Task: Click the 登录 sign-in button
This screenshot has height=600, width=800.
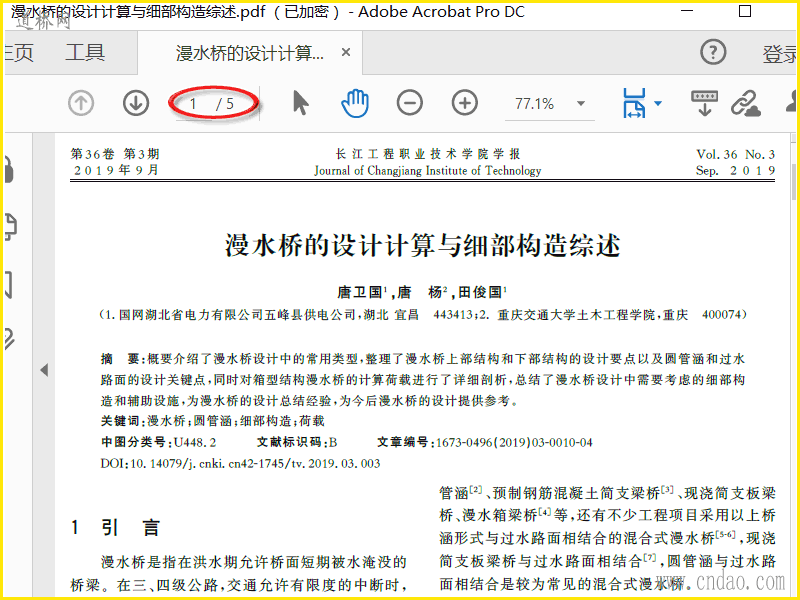Action: coord(780,54)
